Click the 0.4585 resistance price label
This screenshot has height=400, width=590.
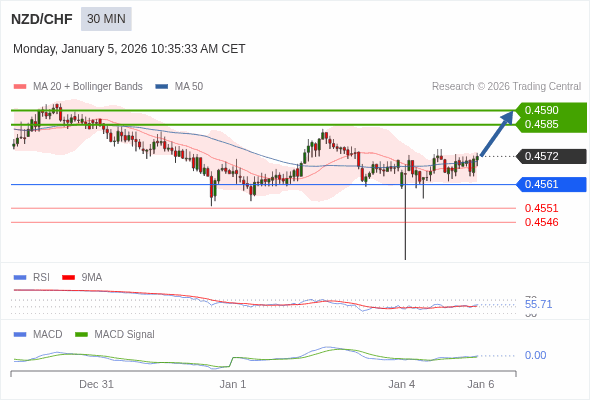(541, 124)
